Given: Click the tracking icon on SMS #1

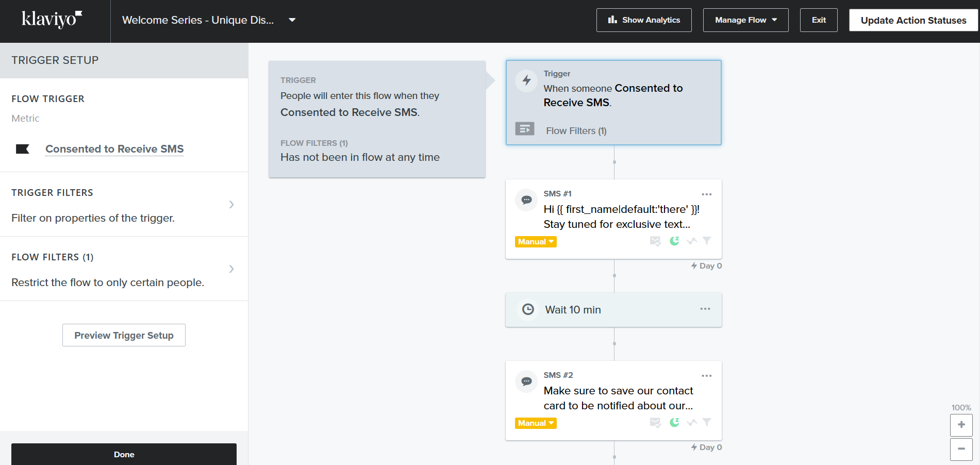Looking at the screenshot, I should (x=692, y=241).
